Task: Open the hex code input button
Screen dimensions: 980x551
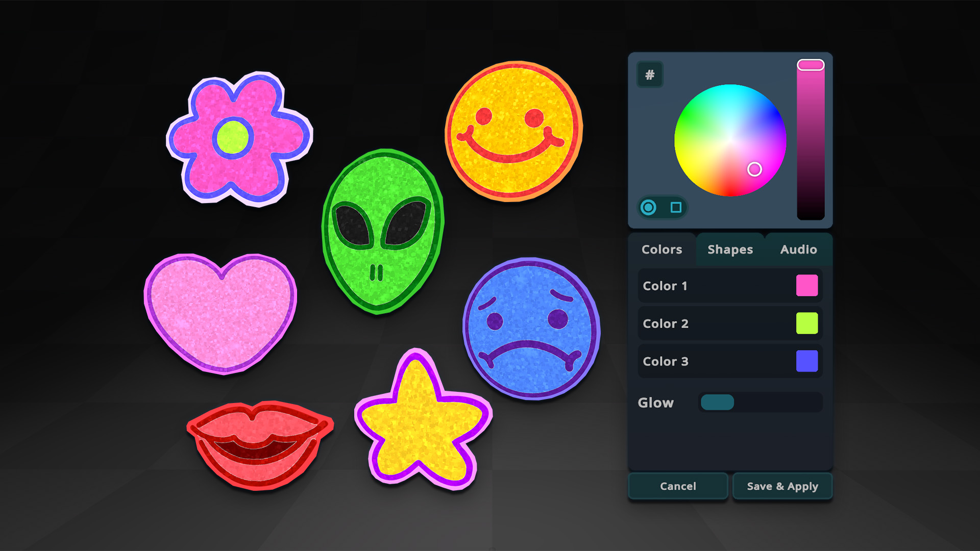Action: tap(650, 75)
